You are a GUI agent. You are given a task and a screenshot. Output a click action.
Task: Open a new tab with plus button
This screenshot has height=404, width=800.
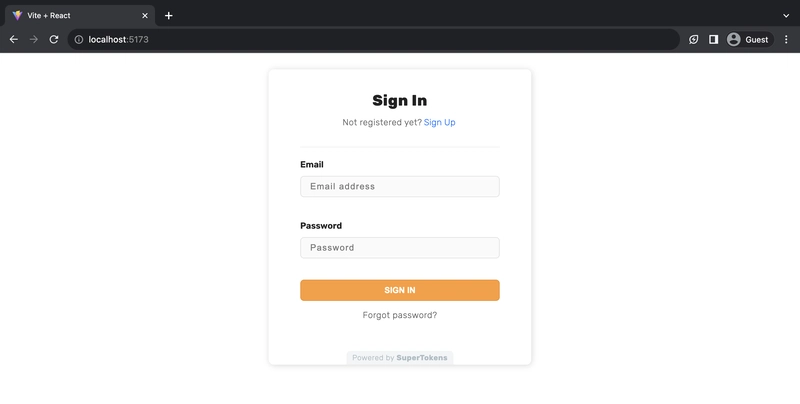(169, 15)
